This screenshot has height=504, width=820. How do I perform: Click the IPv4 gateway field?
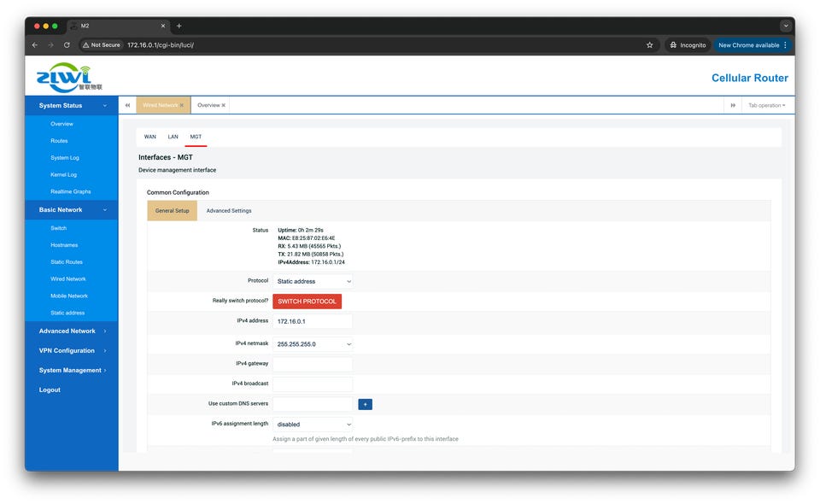313,364
